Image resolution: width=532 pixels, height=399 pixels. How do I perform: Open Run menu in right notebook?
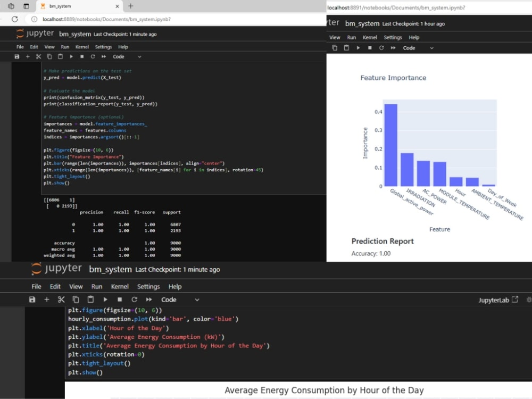[x=352, y=37]
